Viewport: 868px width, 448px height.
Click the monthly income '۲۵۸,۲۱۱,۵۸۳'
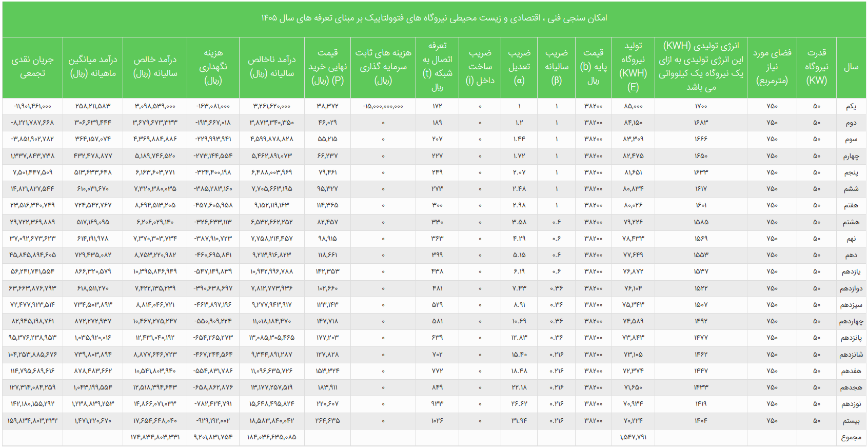click(93, 106)
